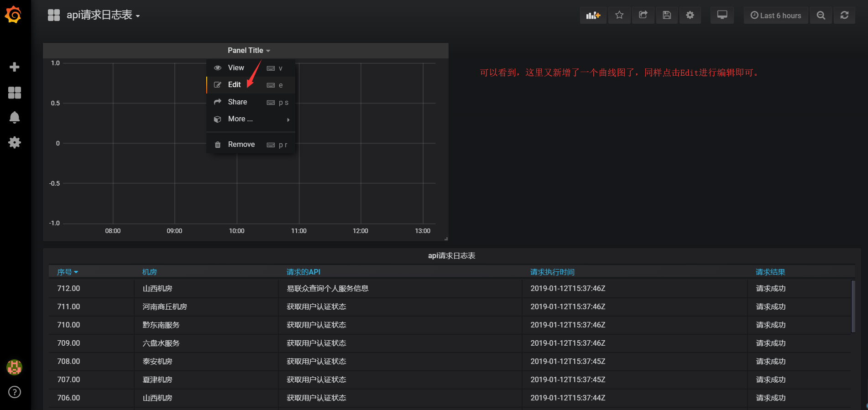The width and height of the screenshot is (868, 410).
Task: Click cell 河南商丘机房 in the table
Action: (x=165, y=306)
